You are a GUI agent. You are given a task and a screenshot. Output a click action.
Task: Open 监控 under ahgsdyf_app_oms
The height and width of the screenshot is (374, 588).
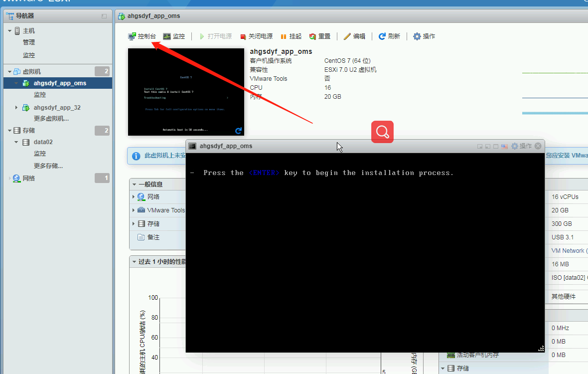[40, 95]
